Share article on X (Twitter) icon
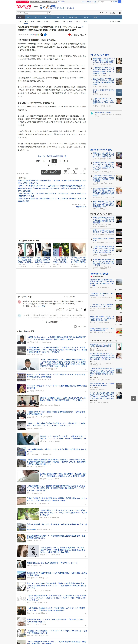 tap(42, 35)
